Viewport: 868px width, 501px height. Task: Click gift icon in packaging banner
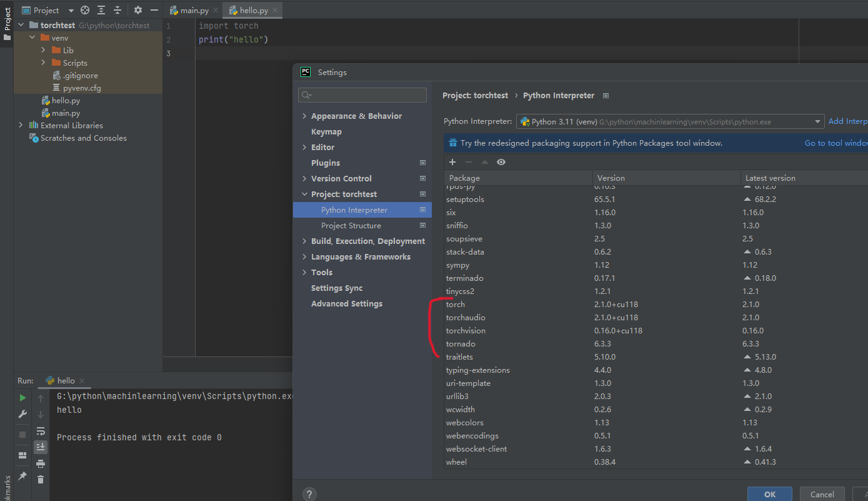tap(453, 143)
